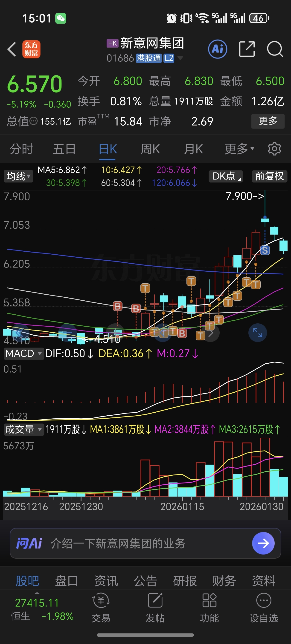Open chart settings gear icon
291x644 pixels.
274,149
